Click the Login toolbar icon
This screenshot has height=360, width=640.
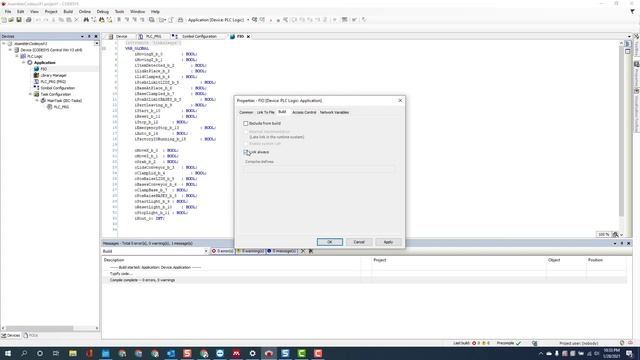pyautogui.click(x=255, y=20)
